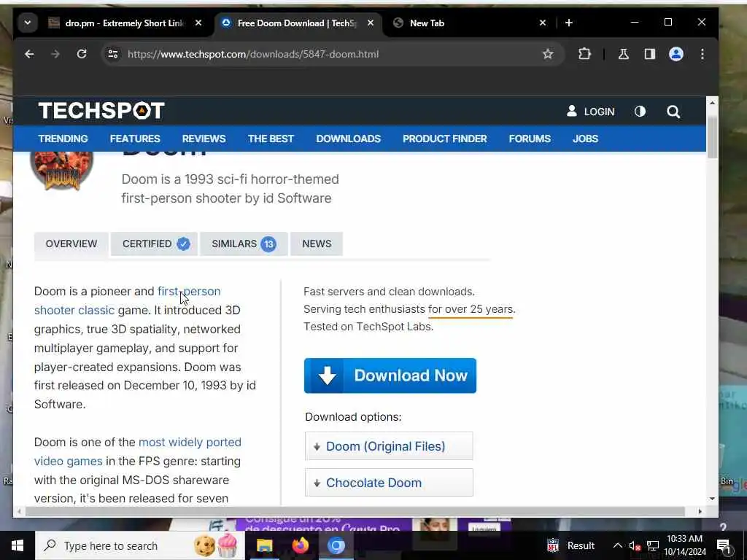Open REVIEWS nav menu
The width and height of the screenshot is (747, 560).
(204, 139)
